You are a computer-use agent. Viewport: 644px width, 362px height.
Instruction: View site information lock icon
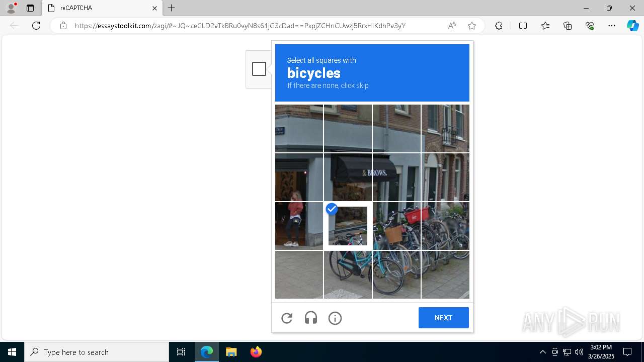pyautogui.click(x=63, y=26)
